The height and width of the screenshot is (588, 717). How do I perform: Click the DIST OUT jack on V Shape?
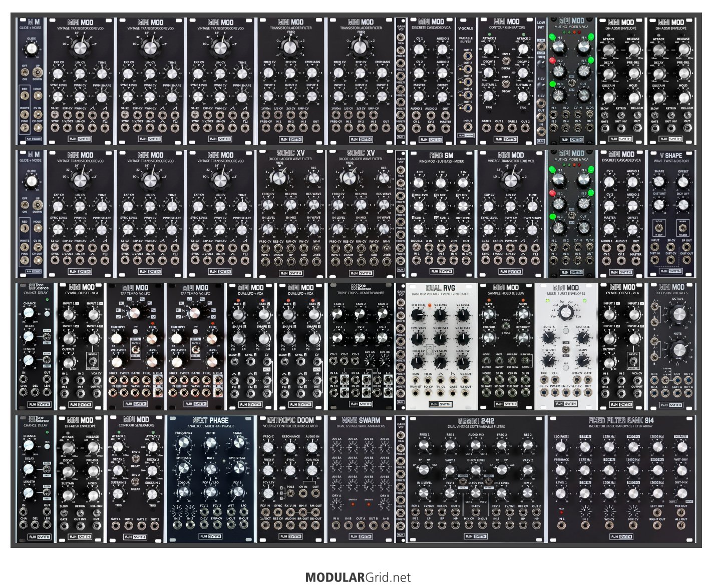[687, 260]
